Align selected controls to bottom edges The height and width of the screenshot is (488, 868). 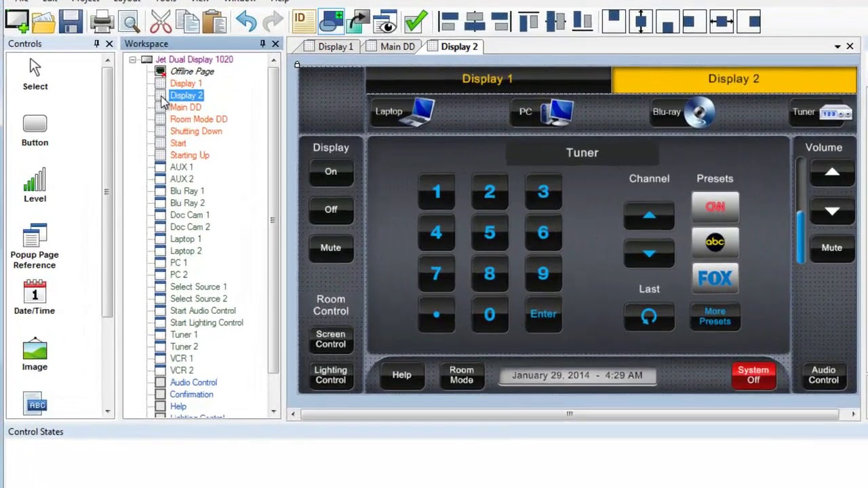pyautogui.click(x=582, y=22)
